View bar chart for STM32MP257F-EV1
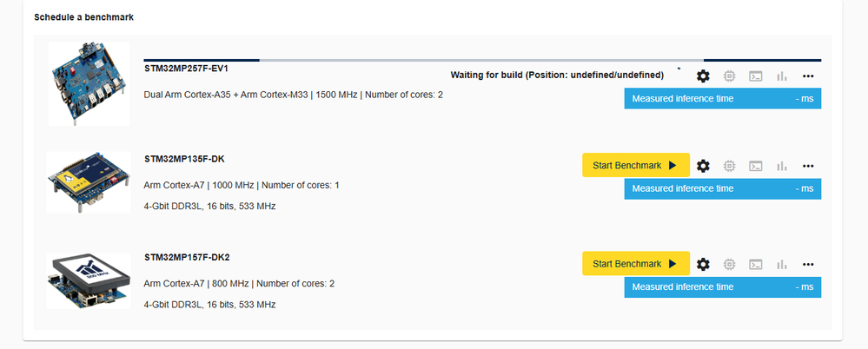 782,76
